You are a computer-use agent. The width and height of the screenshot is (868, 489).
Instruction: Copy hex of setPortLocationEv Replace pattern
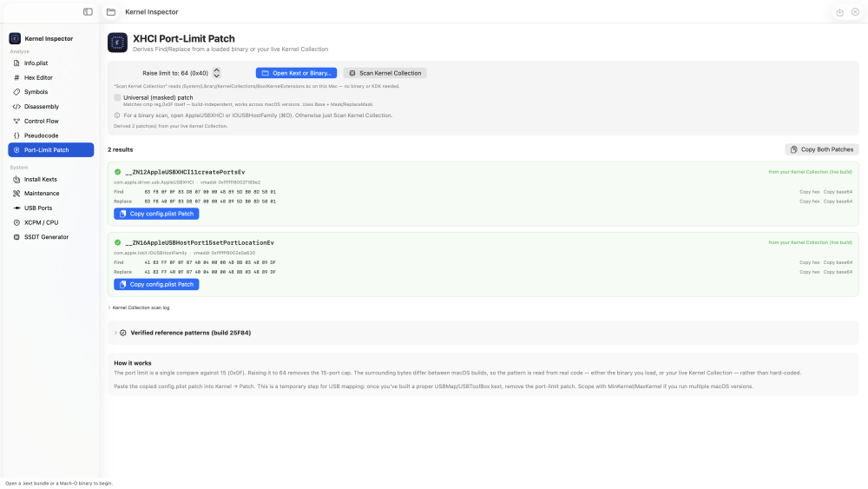pos(809,272)
